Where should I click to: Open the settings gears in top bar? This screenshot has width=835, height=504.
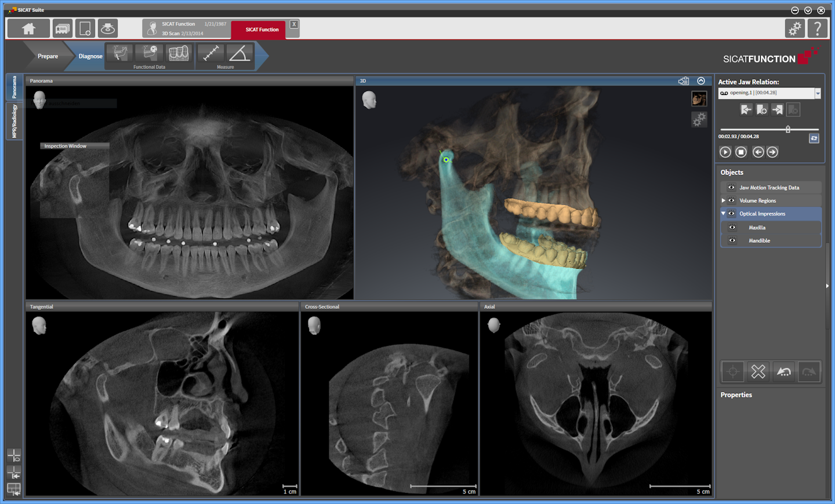click(794, 28)
